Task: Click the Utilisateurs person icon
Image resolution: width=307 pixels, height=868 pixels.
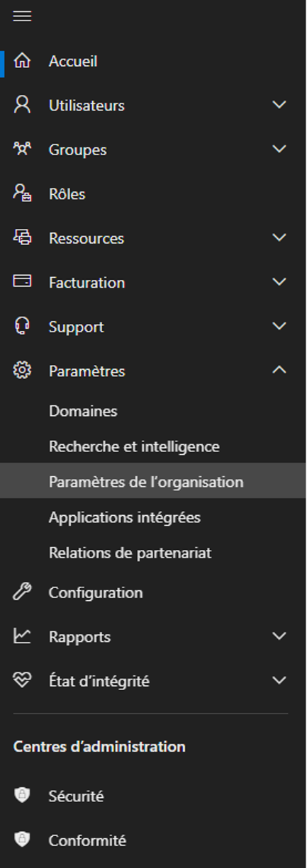Action: 22,105
